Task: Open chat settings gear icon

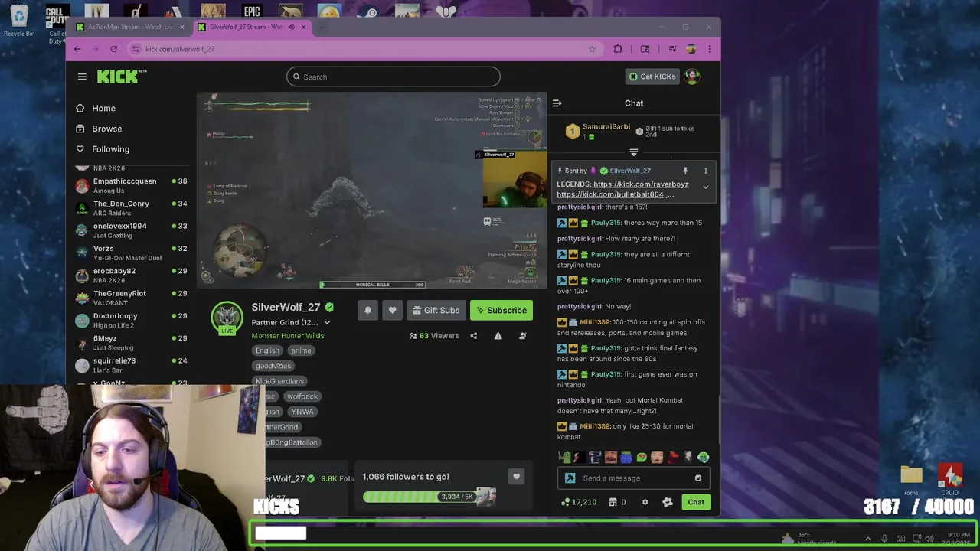Action: point(645,502)
